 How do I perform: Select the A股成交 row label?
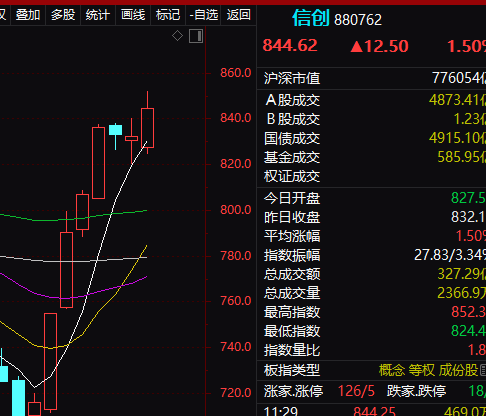(292, 100)
